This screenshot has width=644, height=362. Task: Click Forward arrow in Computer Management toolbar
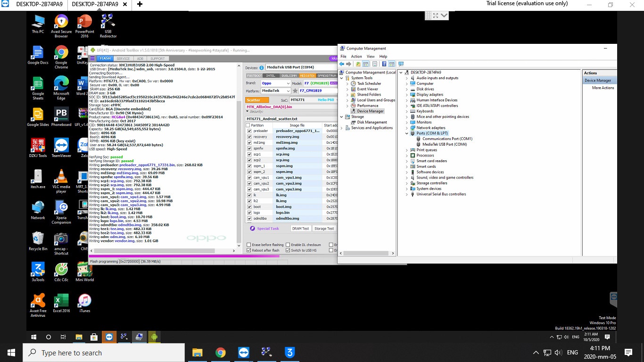pyautogui.click(x=349, y=64)
